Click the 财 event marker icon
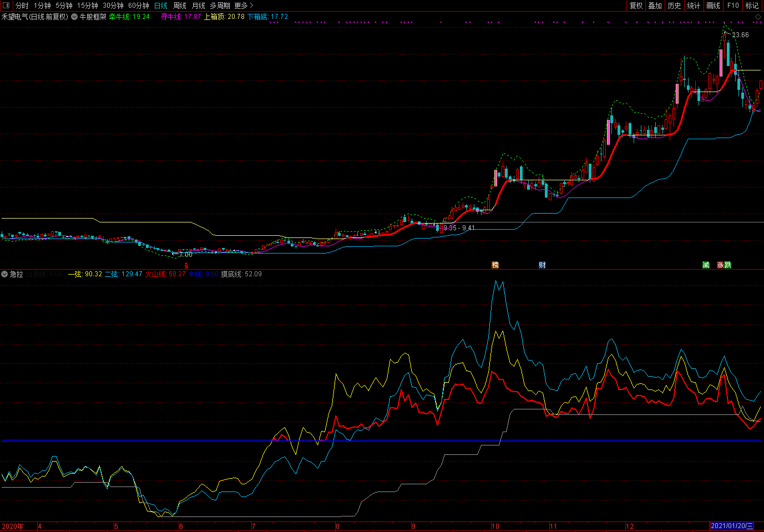Image resolution: width=764 pixels, height=532 pixels. point(542,265)
